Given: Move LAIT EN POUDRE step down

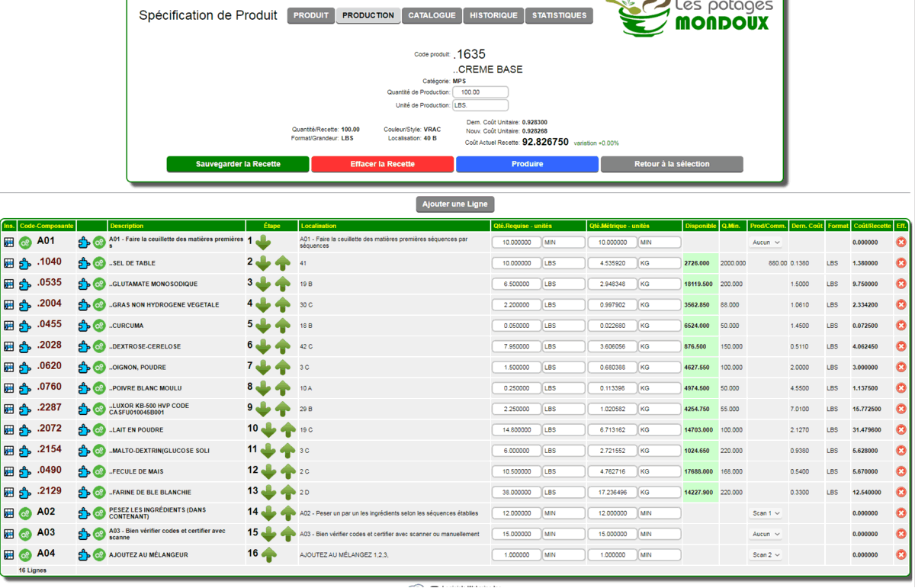Looking at the screenshot, I should (268, 429).
